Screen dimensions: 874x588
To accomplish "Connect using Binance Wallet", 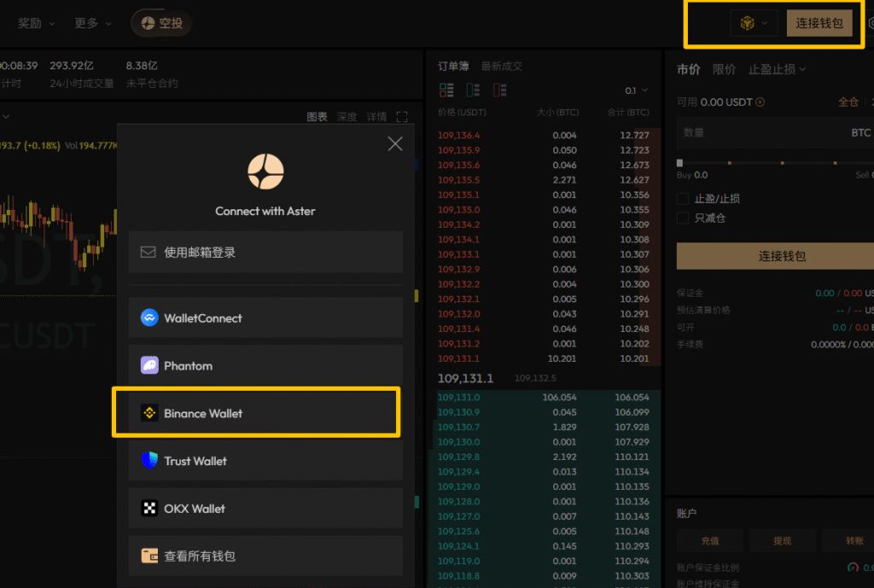I will tap(265, 414).
